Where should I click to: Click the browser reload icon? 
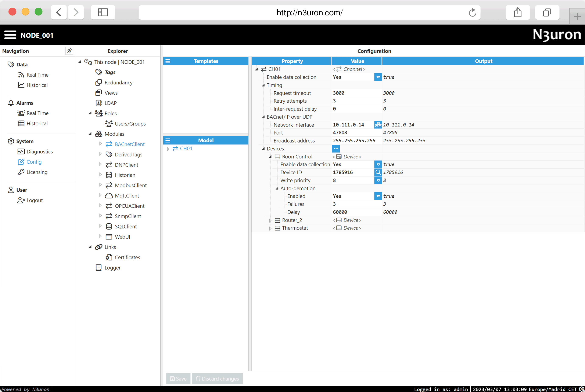point(472,12)
